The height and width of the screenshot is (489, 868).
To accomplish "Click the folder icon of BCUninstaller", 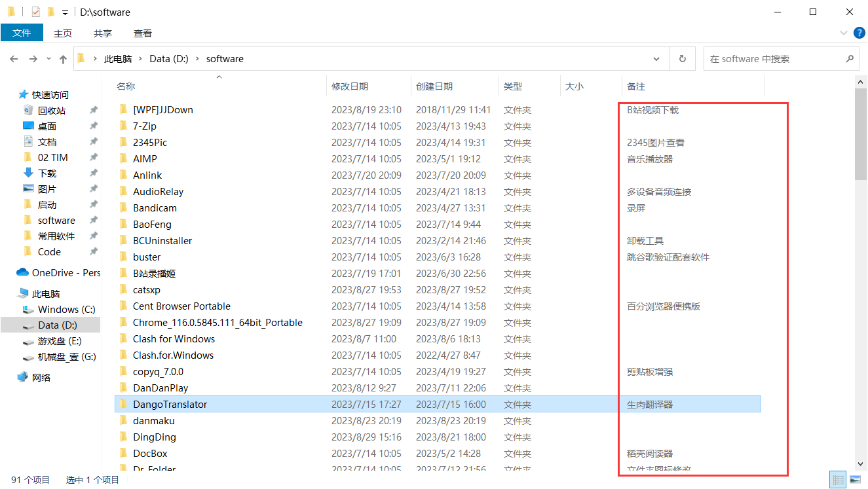I will [x=123, y=240].
